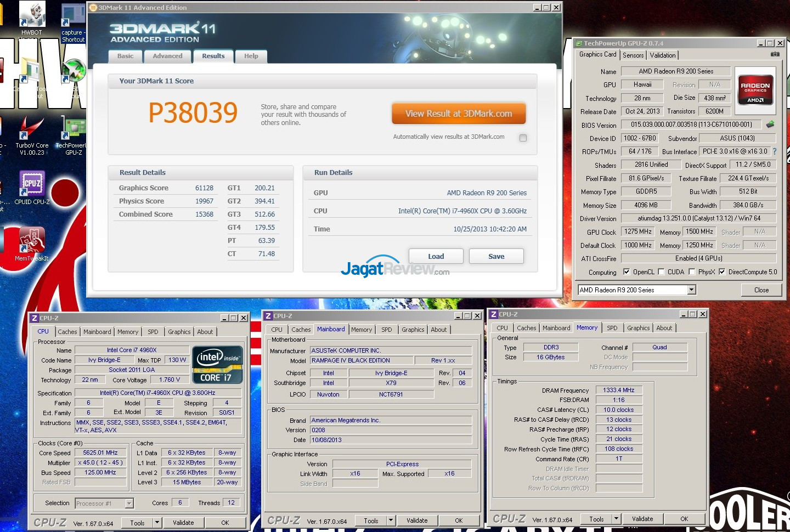Expand the AMD Radeon R9 200 Series dropdown
Viewport: 790px width, 532px height.
691,290
